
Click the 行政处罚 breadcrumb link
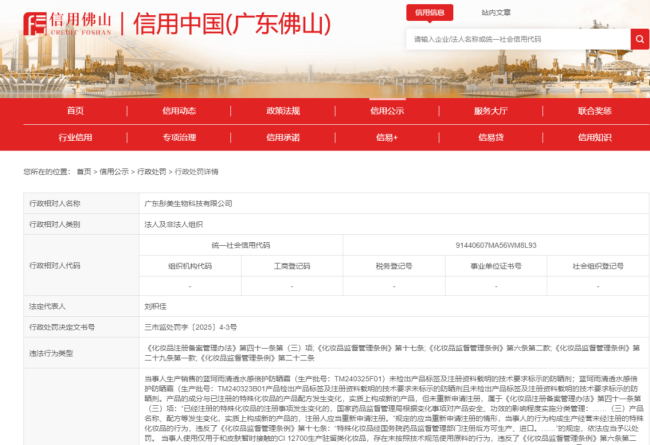151,172
